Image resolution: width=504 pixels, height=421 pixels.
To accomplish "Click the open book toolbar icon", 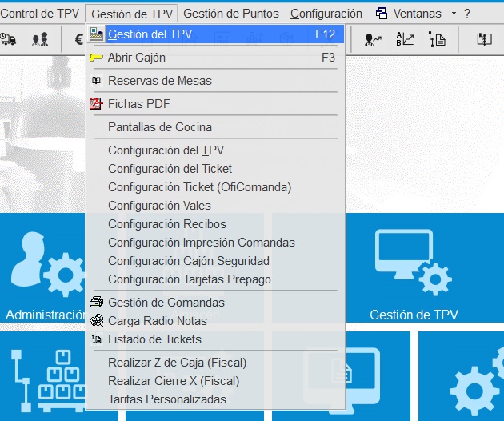I will point(484,39).
